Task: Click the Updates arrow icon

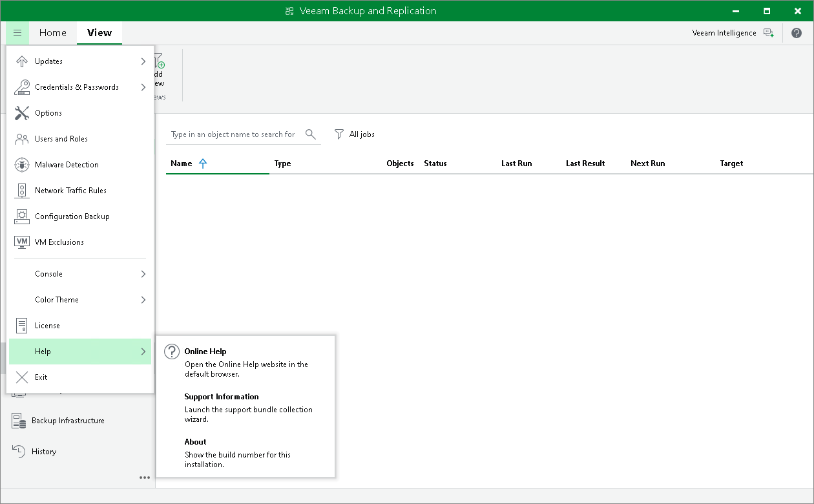Action: 22,61
